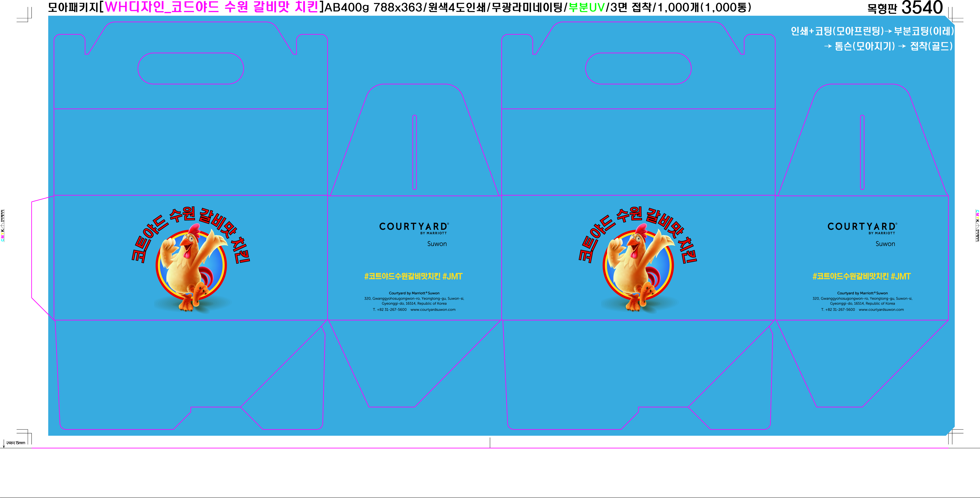Select the left Courtyard by Marriott logo
Image resolution: width=980 pixels, height=498 pixels.
tap(414, 227)
